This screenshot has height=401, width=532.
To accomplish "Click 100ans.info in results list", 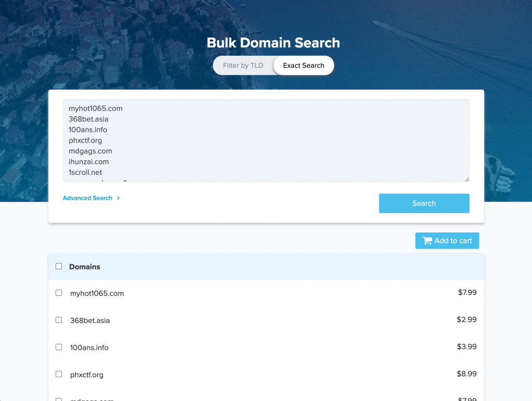I will (89, 348).
